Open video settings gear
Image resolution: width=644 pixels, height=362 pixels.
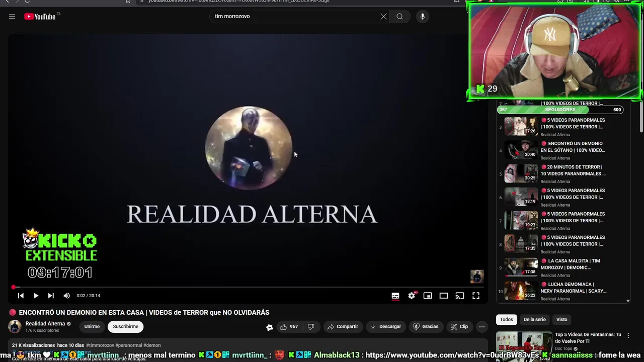click(412, 296)
